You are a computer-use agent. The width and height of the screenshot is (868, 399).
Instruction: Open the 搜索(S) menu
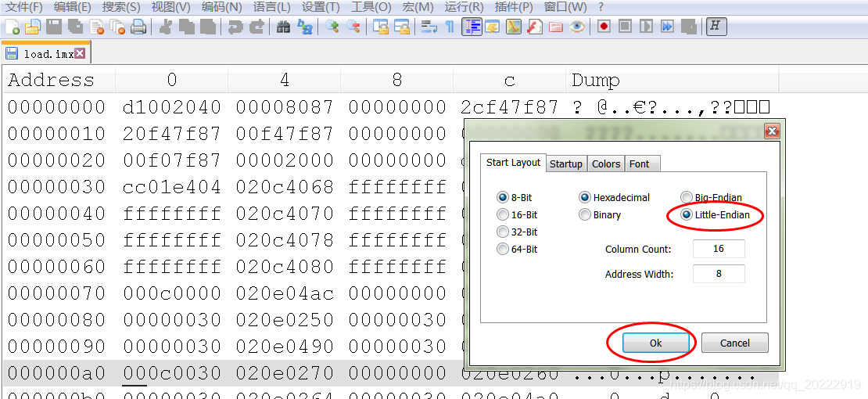[121, 7]
